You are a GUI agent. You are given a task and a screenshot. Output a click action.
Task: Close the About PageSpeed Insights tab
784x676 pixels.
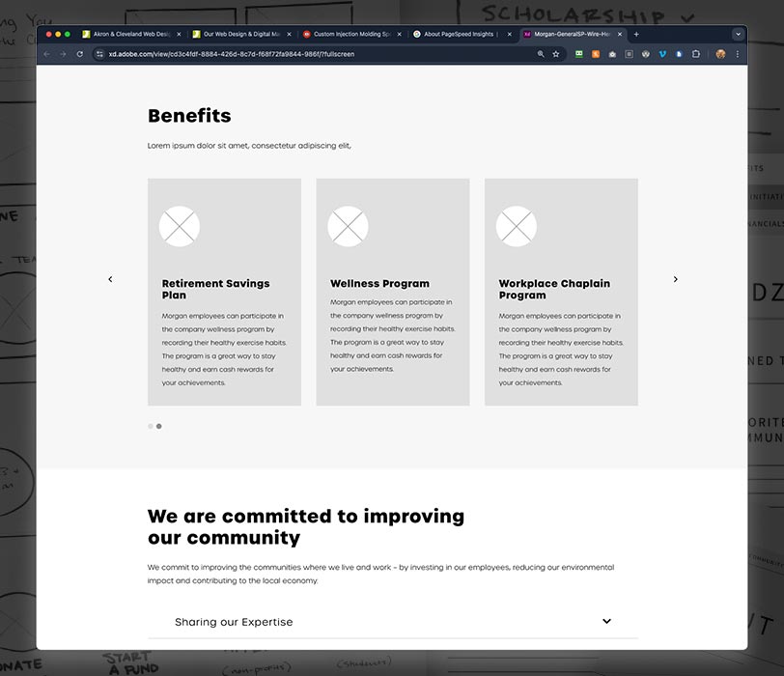(x=509, y=34)
